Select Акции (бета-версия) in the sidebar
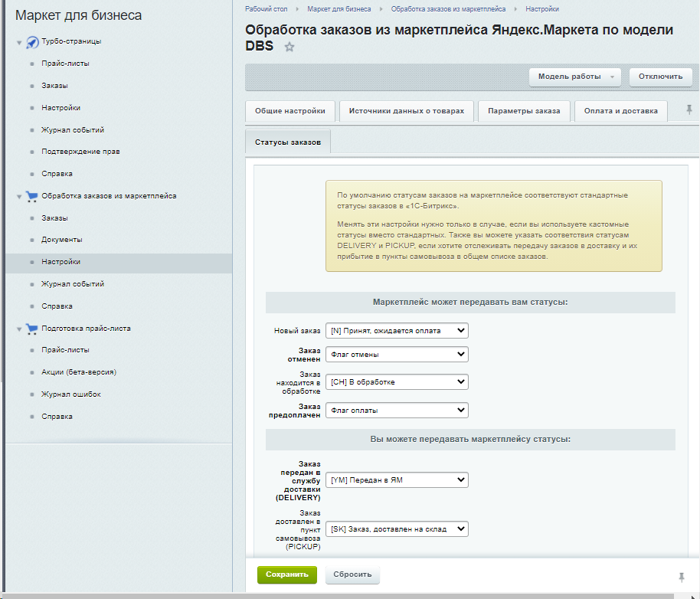 [x=79, y=372]
